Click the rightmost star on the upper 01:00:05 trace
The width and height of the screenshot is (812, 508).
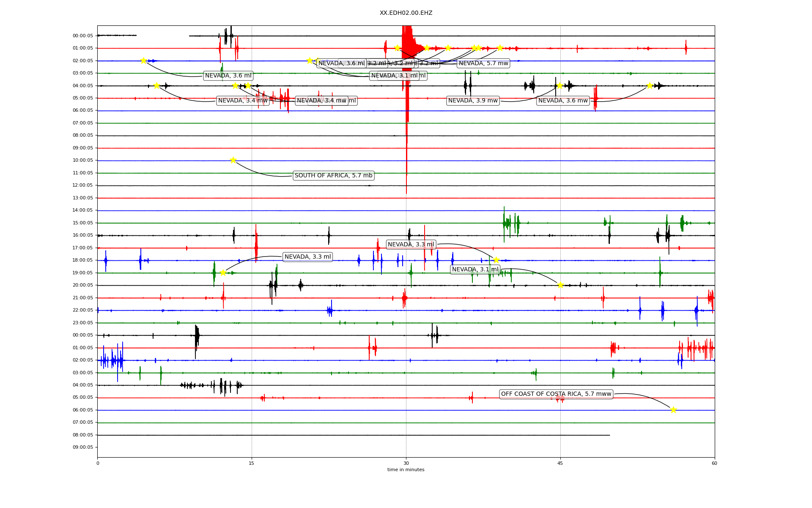click(499, 48)
